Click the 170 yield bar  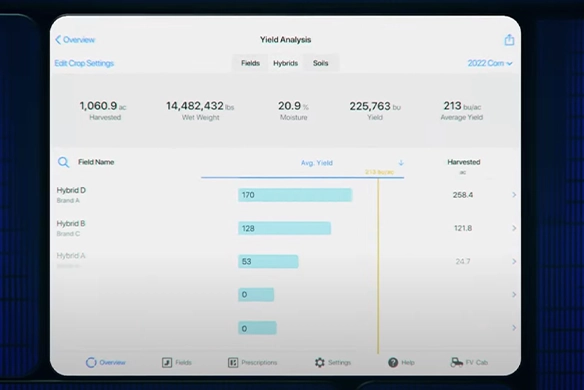coord(295,195)
